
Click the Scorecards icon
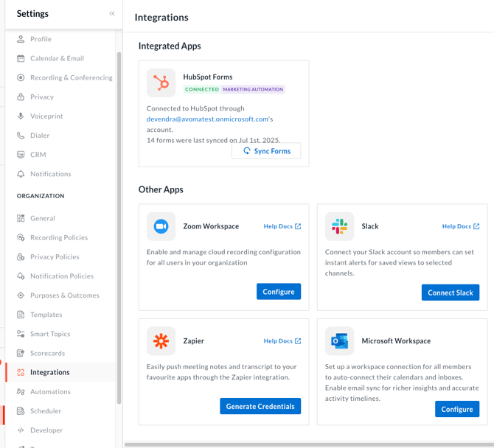(x=21, y=353)
